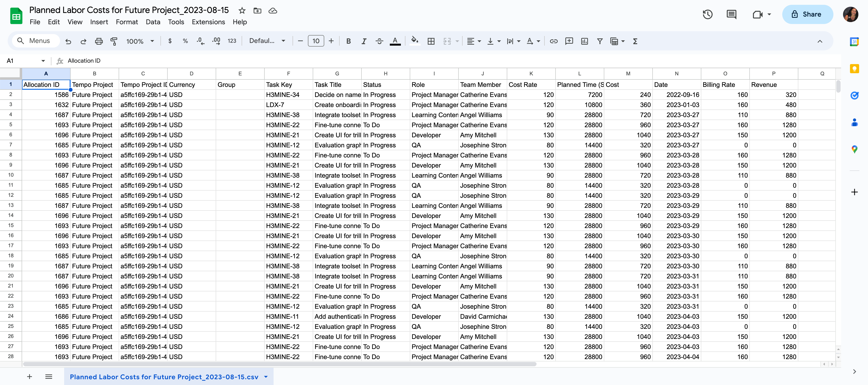Toggle bold formatting on selection
The width and height of the screenshot is (868, 385).
tap(348, 41)
